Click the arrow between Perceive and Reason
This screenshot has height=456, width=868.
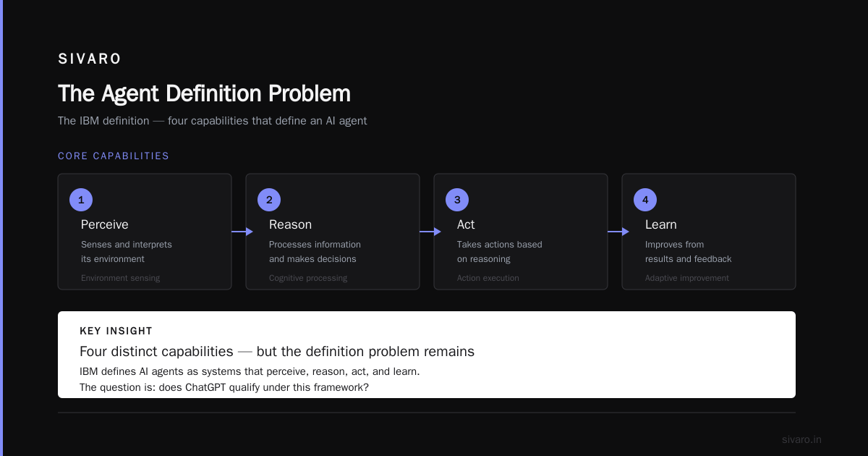242,232
